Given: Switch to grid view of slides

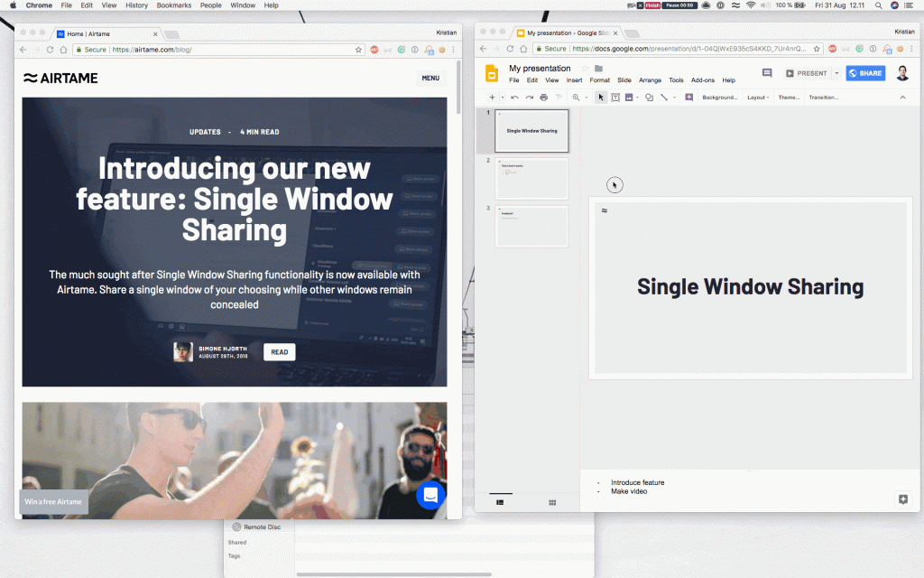Looking at the screenshot, I should (552, 502).
